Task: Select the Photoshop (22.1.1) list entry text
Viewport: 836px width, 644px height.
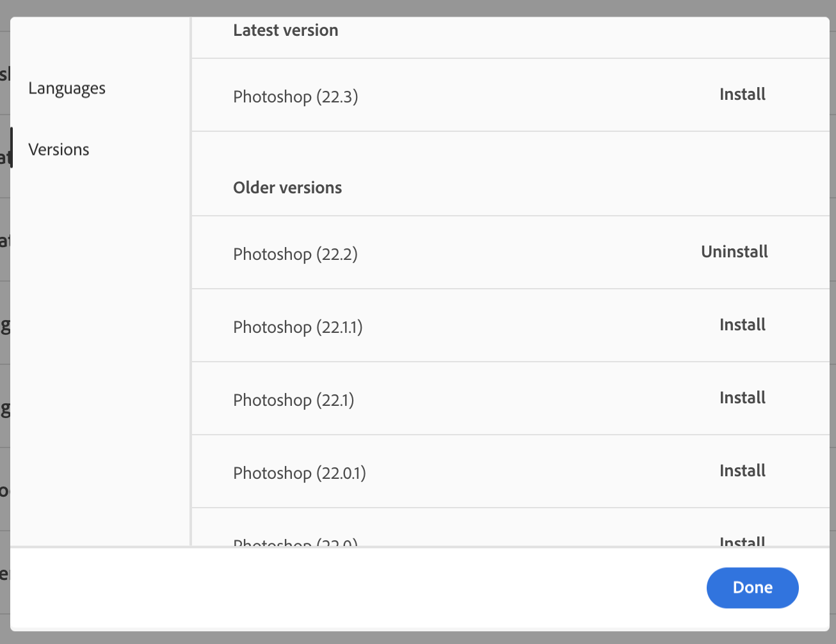Action: pos(298,327)
